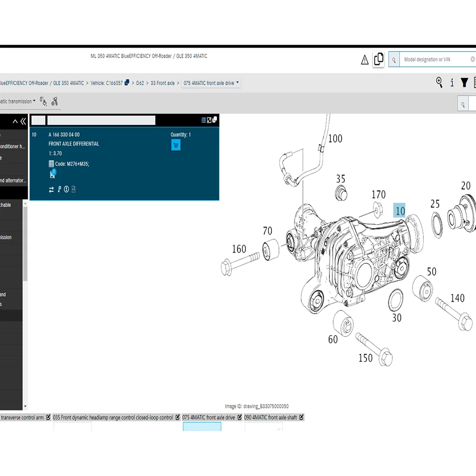Select callout 170 in the drawing

pos(378,194)
